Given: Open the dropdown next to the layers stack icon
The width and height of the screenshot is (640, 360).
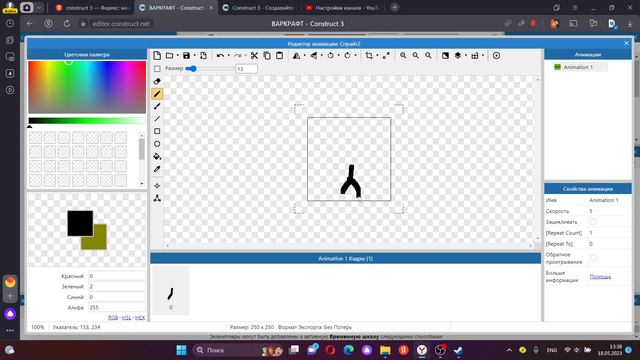Looking at the screenshot, I should 466,56.
